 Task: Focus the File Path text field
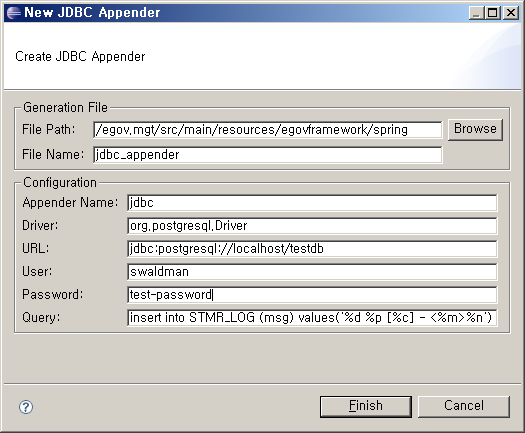tap(268, 130)
